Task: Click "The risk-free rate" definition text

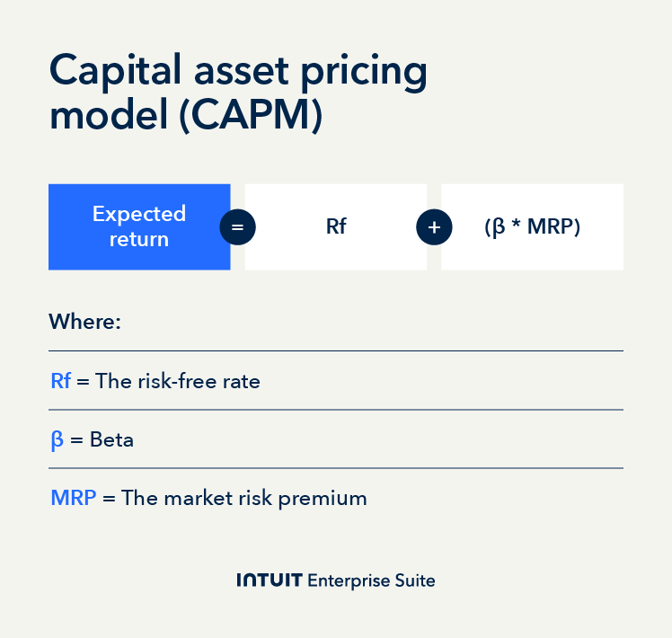Action: click(178, 381)
